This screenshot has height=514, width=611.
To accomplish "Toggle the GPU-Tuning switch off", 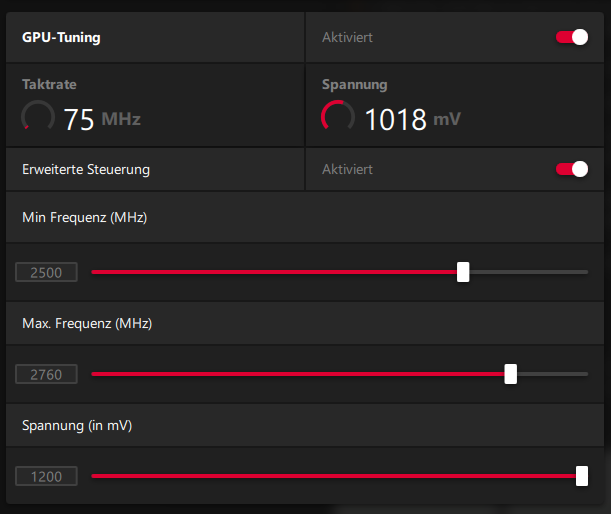I will [572, 38].
